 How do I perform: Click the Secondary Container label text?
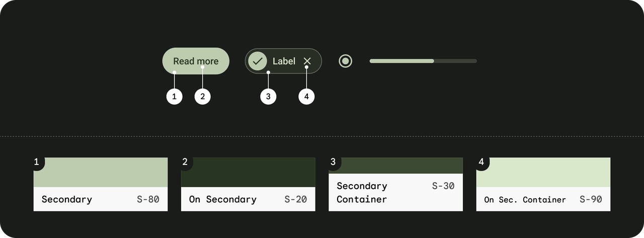tap(362, 193)
